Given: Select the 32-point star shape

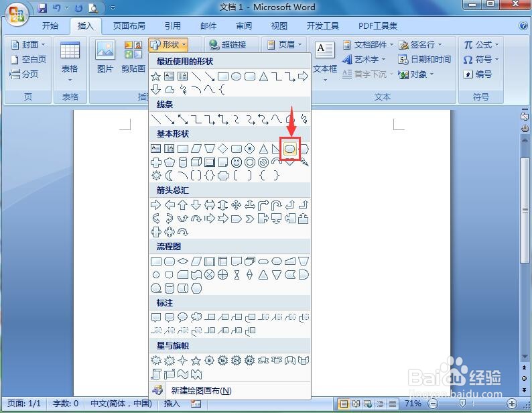Looking at the screenshot, I should (x=249, y=360).
